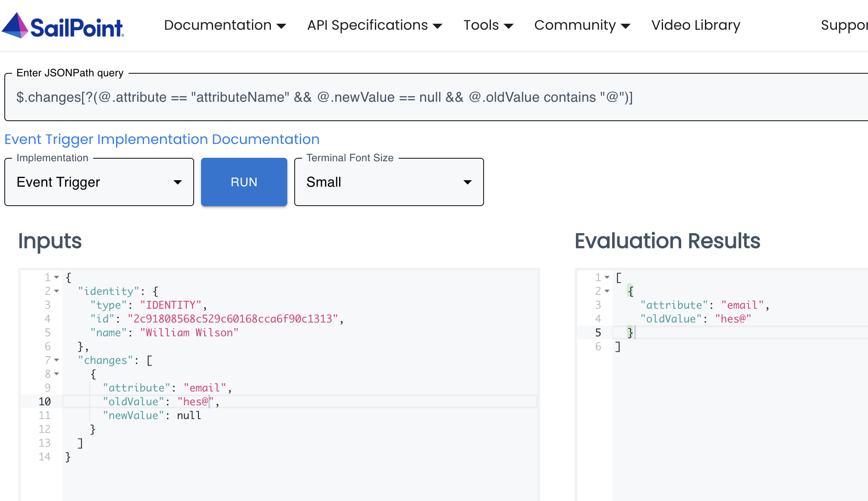Expand the Tools dropdown menu
Screen dimensions: 868x501
click(488, 25)
